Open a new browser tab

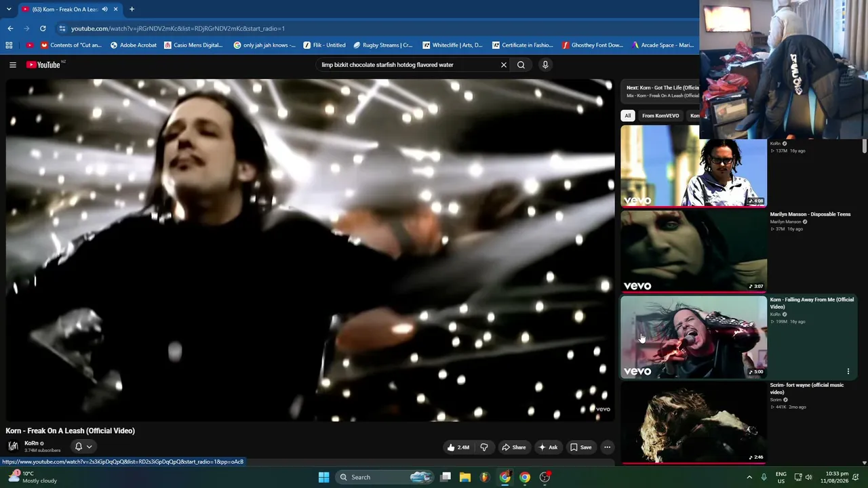click(132, 9)
